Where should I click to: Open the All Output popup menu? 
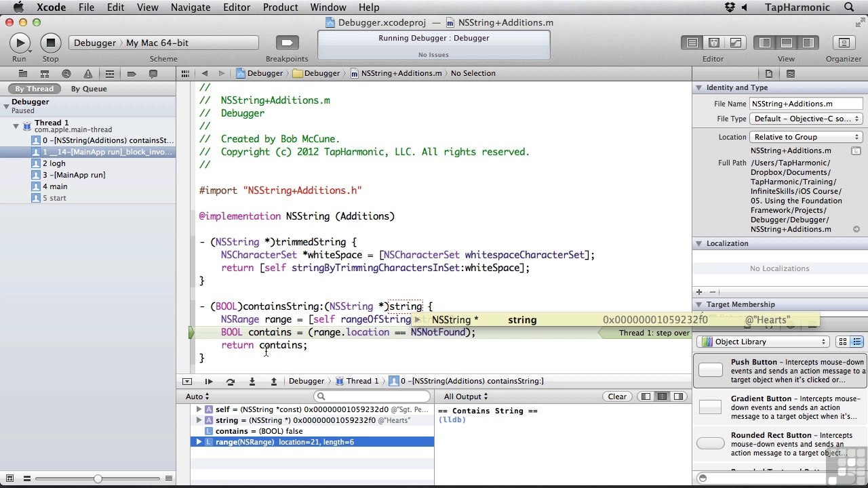466,396
